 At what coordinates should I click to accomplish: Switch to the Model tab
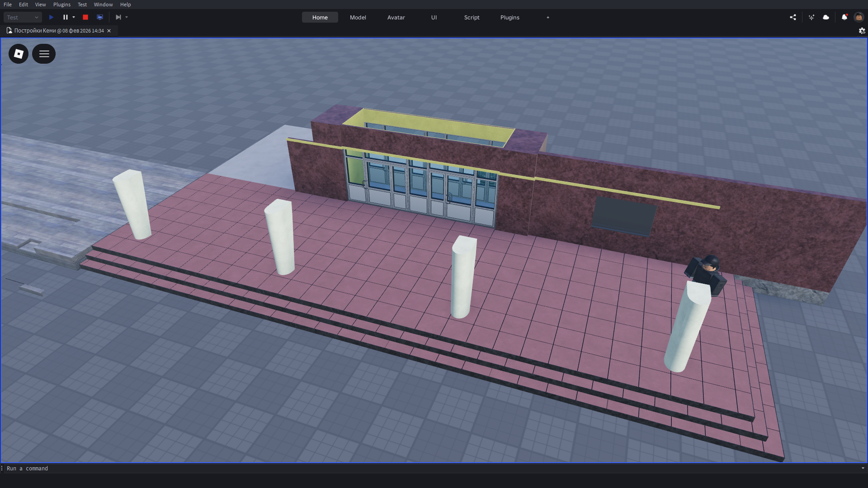358,17
